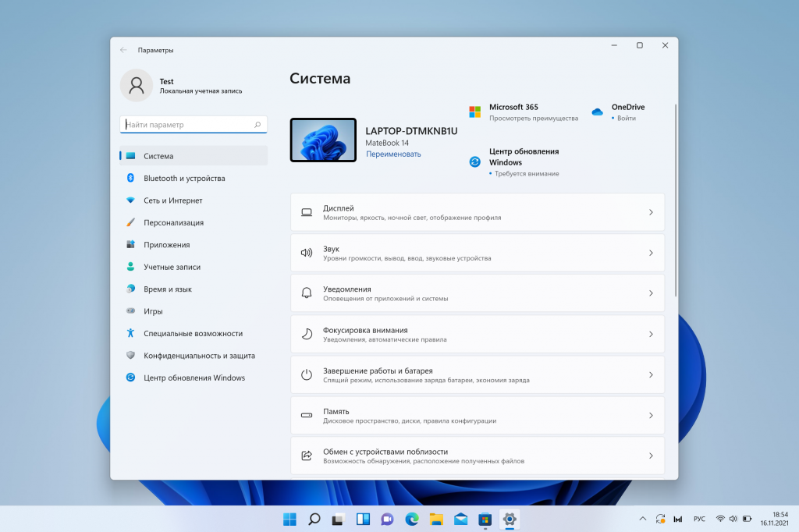Image resolution: width=799 pixels, height=532 pixels.
Task: Click the Найти параметр search field
Action: coord(187,125)
